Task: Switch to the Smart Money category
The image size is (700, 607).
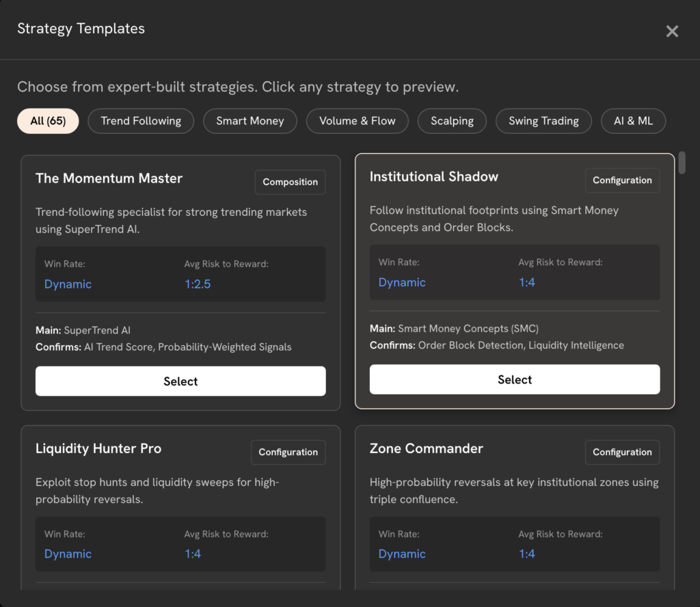Action: click(x=250, y=121)
